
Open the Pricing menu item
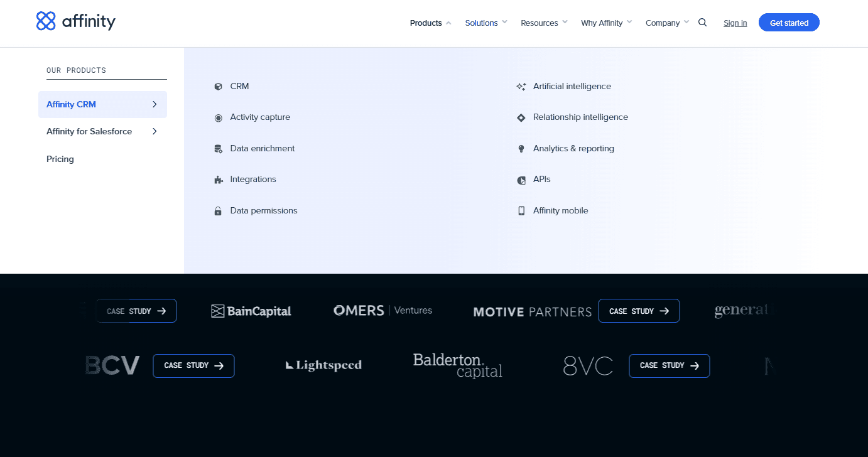coord(60,159)
